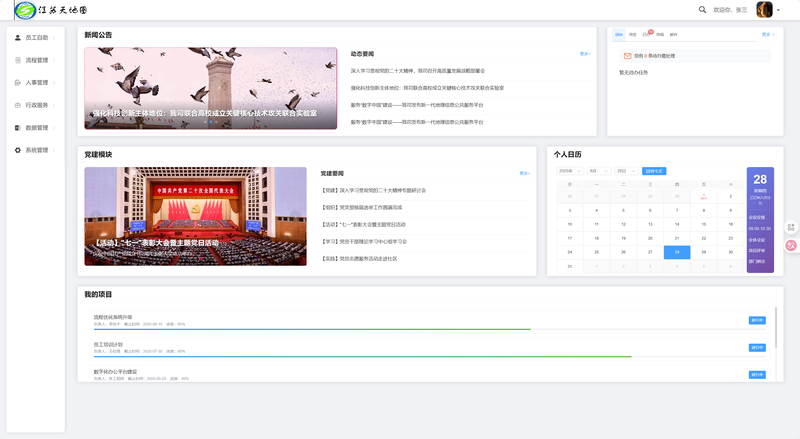Click the pink floating translate icon on right edge
This screenshot has height=439, width=800.
791,246
